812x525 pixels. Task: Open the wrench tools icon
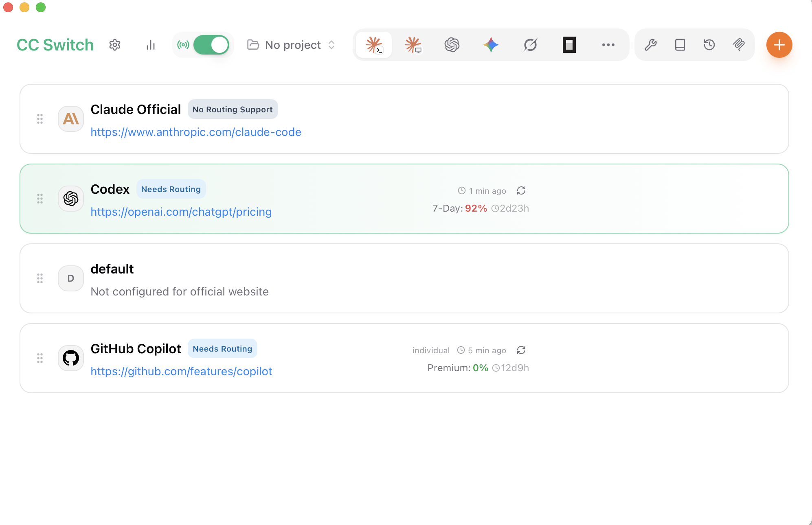[x=651, y=45]
